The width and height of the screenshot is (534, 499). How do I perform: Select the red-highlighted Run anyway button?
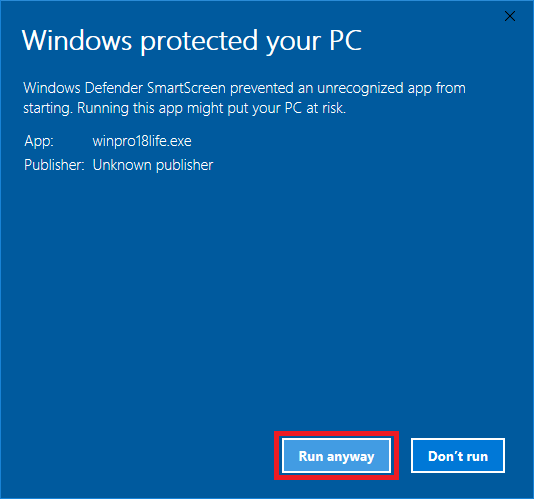click(336, 456)
